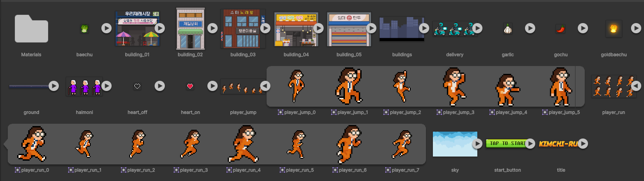Expand the garlic asset arrow
The image size is (644, 181).
530,29
